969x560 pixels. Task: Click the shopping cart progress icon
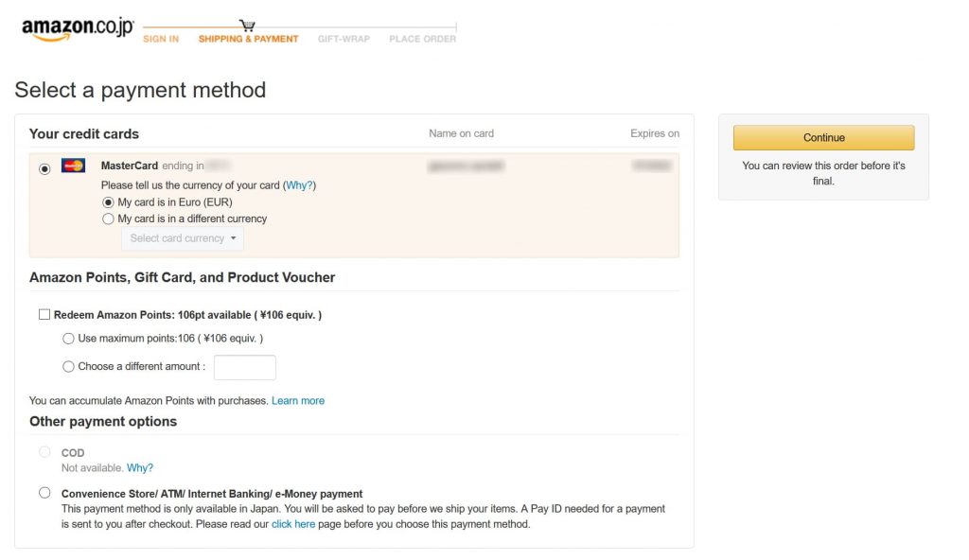[x=247, y=26]
